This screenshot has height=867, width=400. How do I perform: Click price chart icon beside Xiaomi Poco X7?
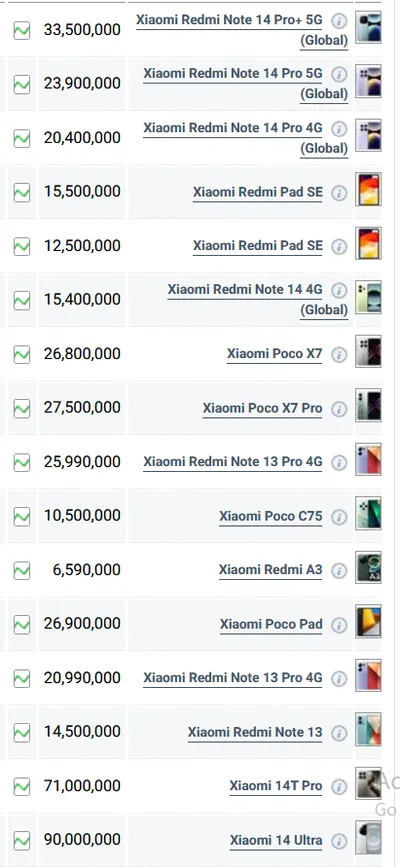(22, 354)
